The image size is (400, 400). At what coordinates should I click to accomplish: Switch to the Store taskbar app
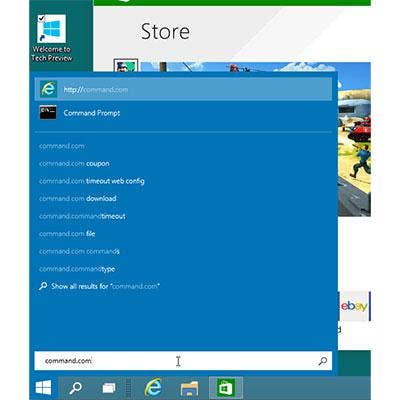(226, 388)
